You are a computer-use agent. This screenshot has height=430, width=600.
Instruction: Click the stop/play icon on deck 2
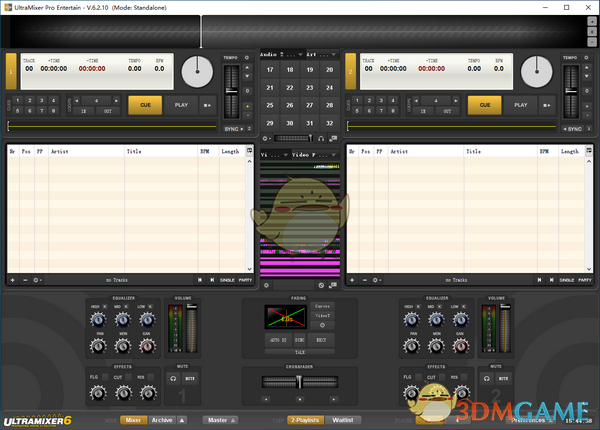(x=547, y=105)
